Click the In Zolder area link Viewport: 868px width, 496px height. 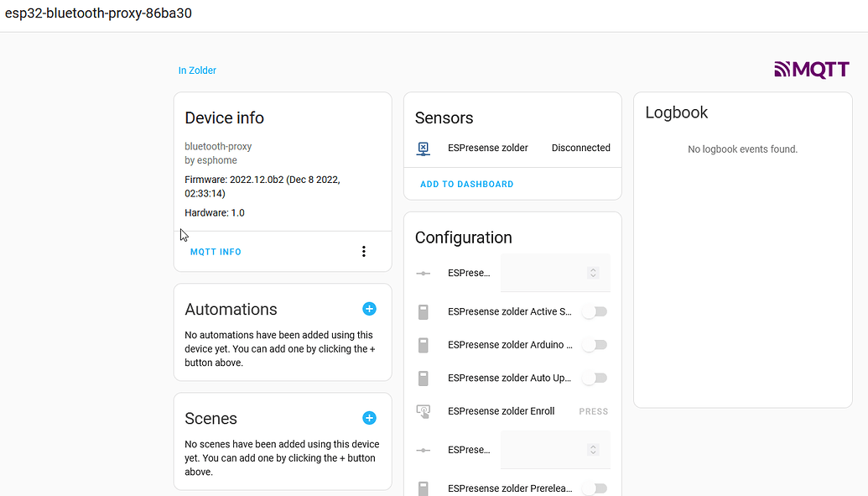197,70
